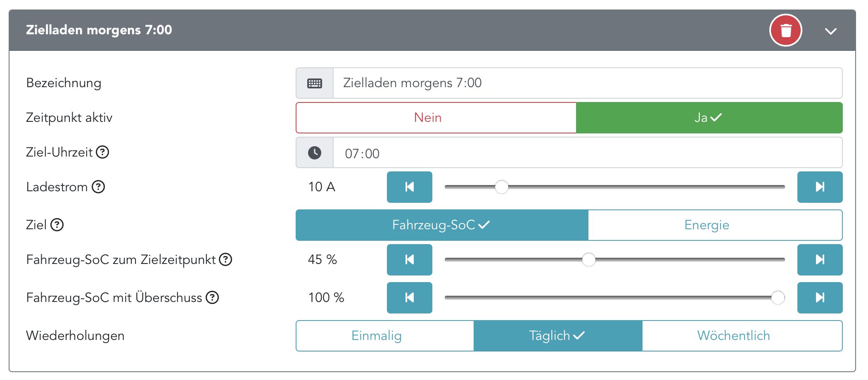Screen dimensions: 868x380
Task: Click the Ziel-Uhrzeit time field
Action: [587, 153]
